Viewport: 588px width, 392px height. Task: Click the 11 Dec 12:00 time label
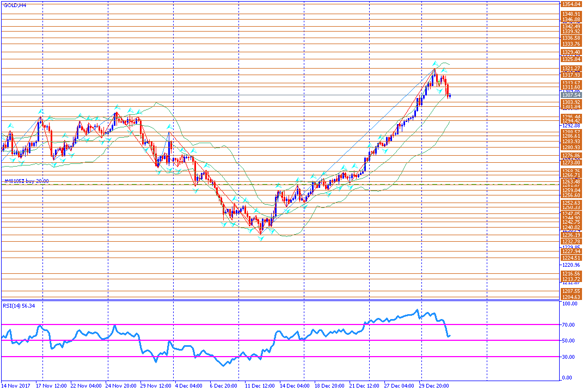[260, 385]
